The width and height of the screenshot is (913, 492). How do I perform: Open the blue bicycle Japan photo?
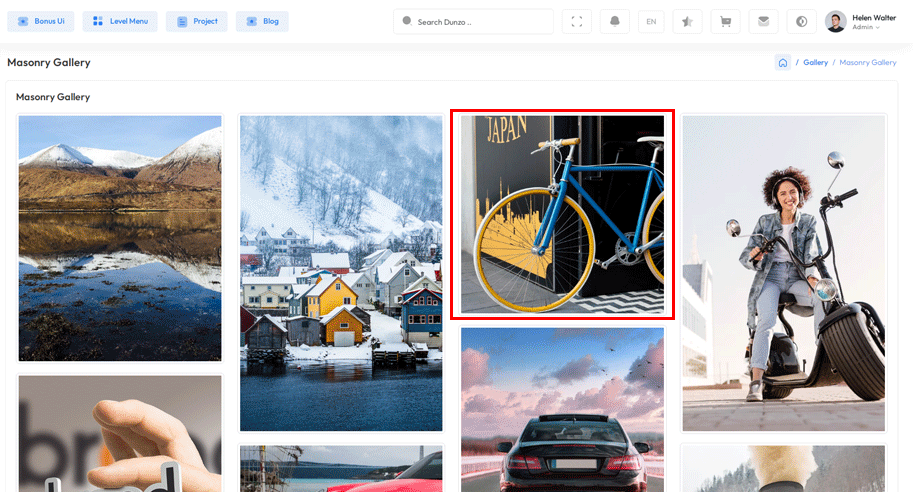pos(562,214)
